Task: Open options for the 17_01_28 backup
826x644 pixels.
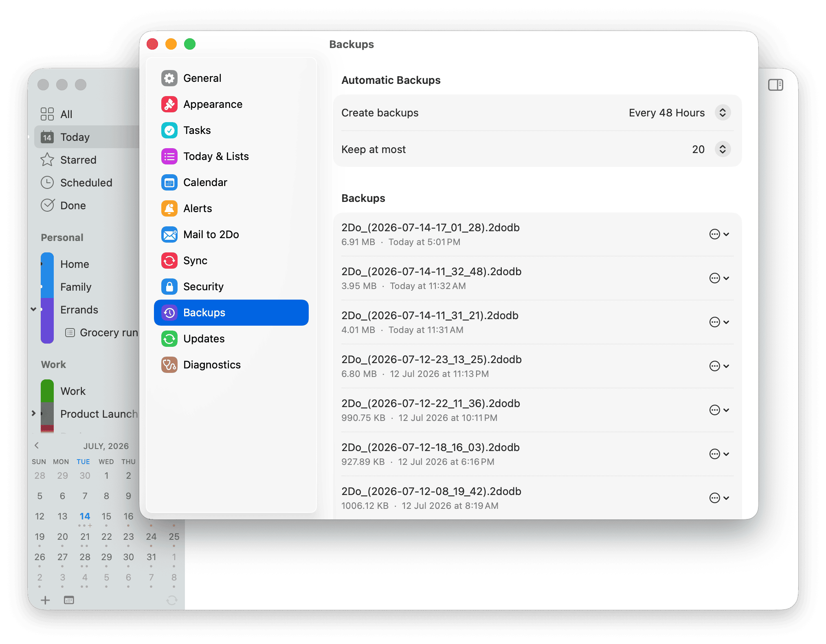Action: pyautogui.click(x=719, y=234)
